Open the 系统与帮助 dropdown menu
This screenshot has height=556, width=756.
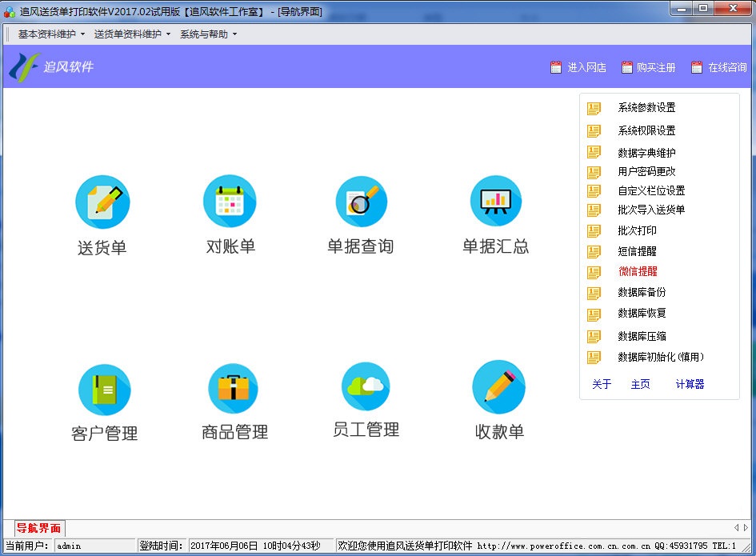coord(208,34)
